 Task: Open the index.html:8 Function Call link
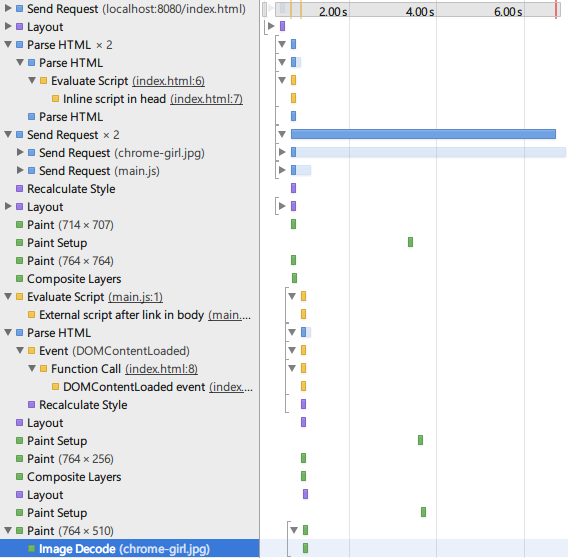click(x=162, y=369)
